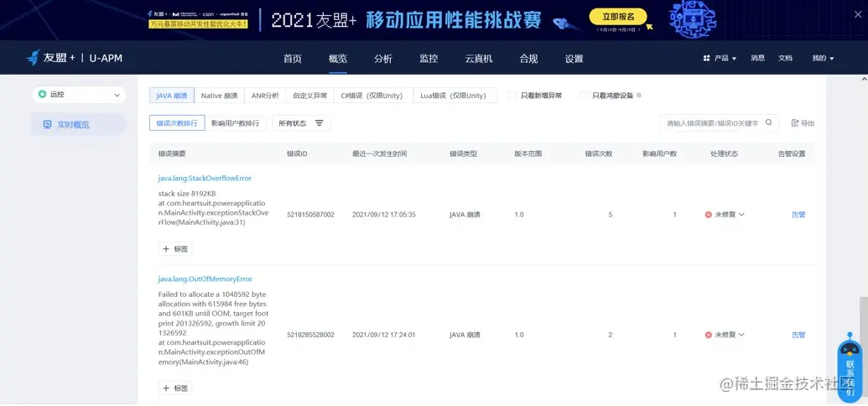Open the 产品 grid menu icon
Image resolution: width=868 pixels, height=406 pixels.
[x=706, y=58]
